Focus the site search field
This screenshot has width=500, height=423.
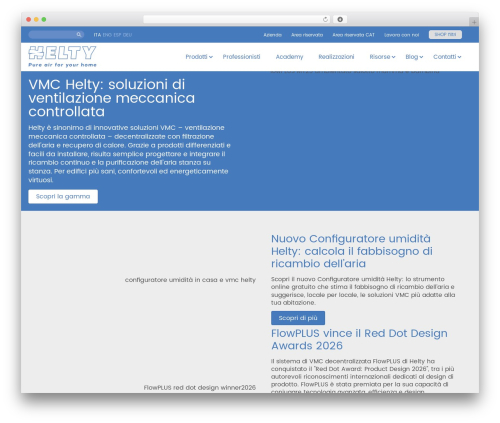point(56,35)
